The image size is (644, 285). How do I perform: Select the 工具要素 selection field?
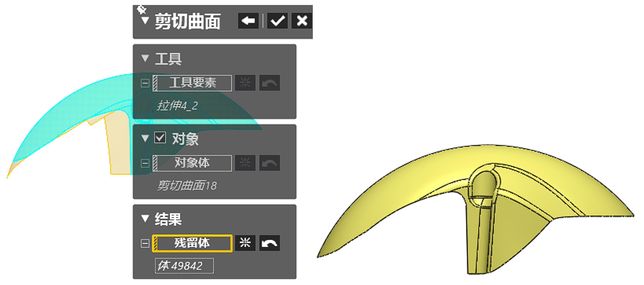[x=192, y=83]
